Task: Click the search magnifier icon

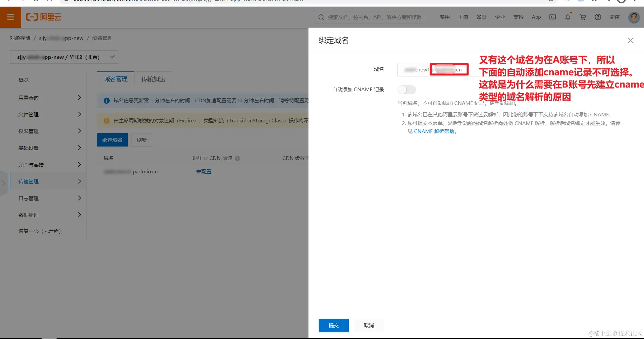Action: click(321, 17)
